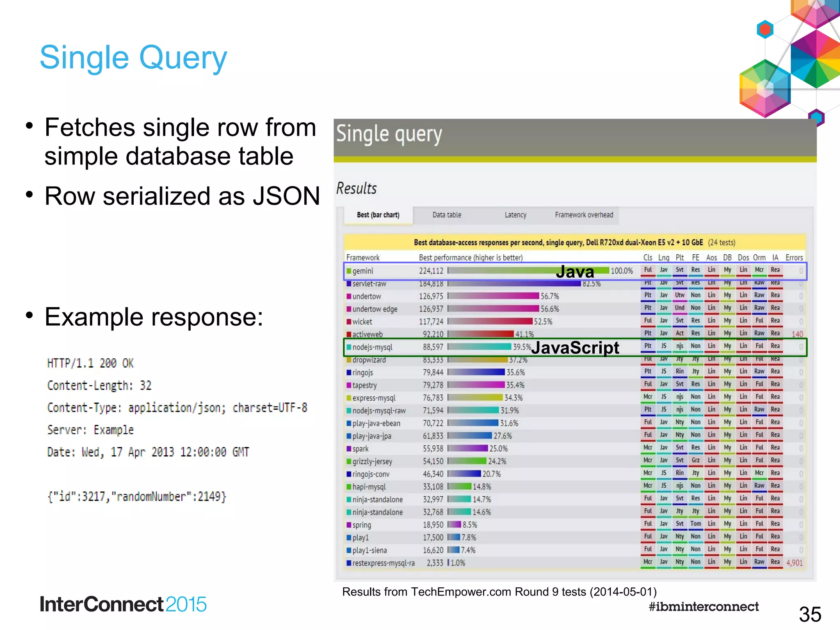Click the Errors column header
This screenshot has width=840, height=630.
click(x=794, y=258)
